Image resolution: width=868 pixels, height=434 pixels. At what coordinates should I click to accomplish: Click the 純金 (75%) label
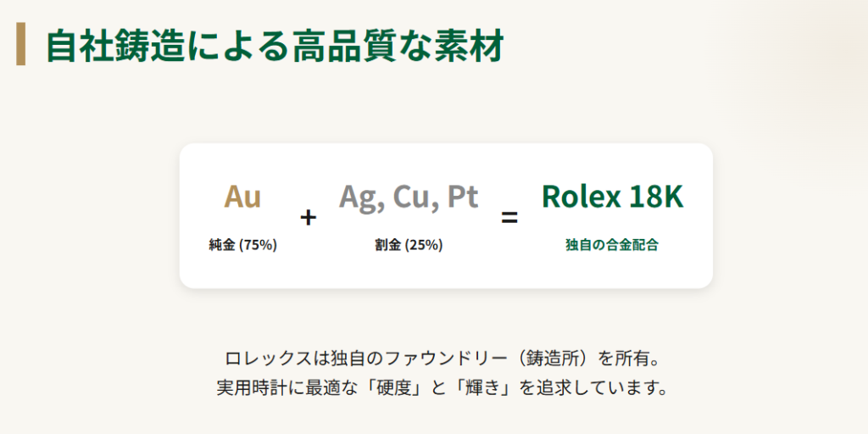[242, 245]
